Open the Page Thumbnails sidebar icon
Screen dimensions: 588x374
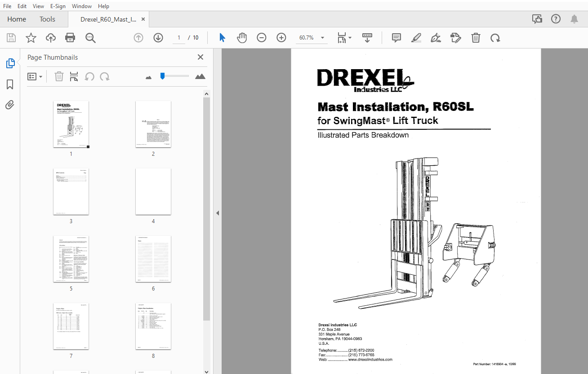click(x=10, y=63)
